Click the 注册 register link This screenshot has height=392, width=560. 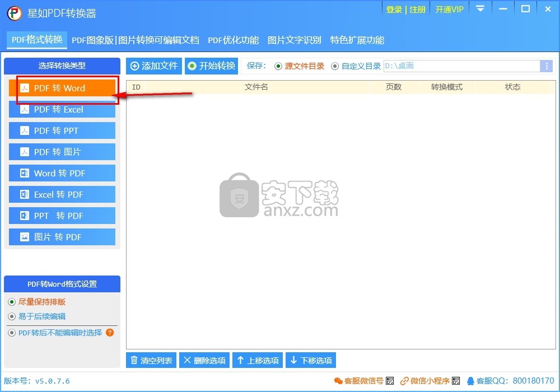click(x=418, y=10)
